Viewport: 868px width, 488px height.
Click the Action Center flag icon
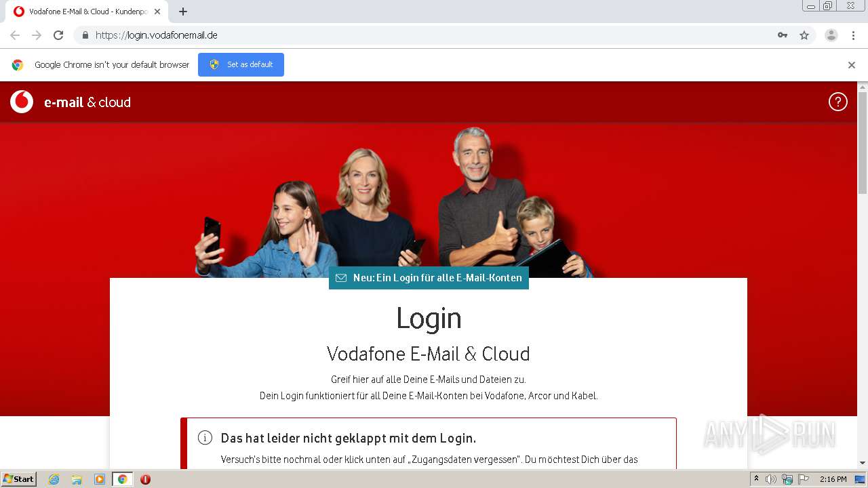(804, 479)
